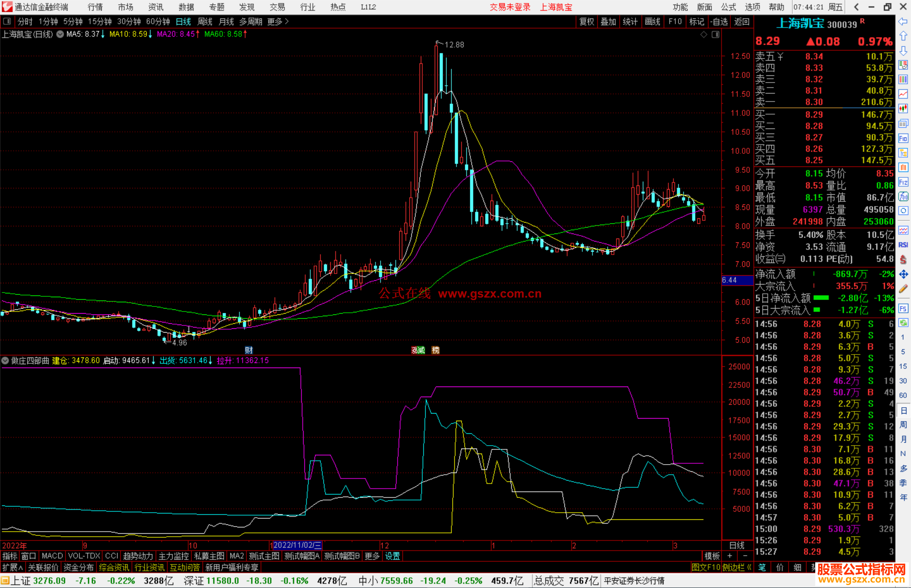
Task: Open the 行情 menu
Action: pyautogui.click(x=95, y=7)
